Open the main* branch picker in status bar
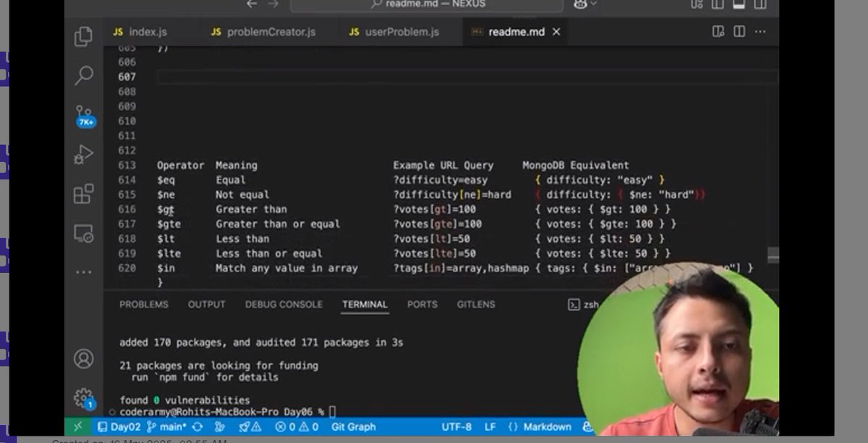Image resolution: width=868 pixels, height=443 pixels. point(166,427)
